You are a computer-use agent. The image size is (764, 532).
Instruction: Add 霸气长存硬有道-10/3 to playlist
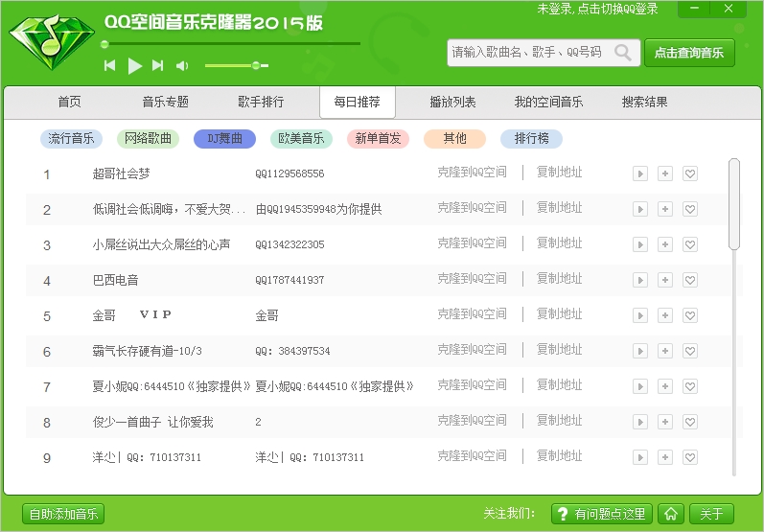665,351
